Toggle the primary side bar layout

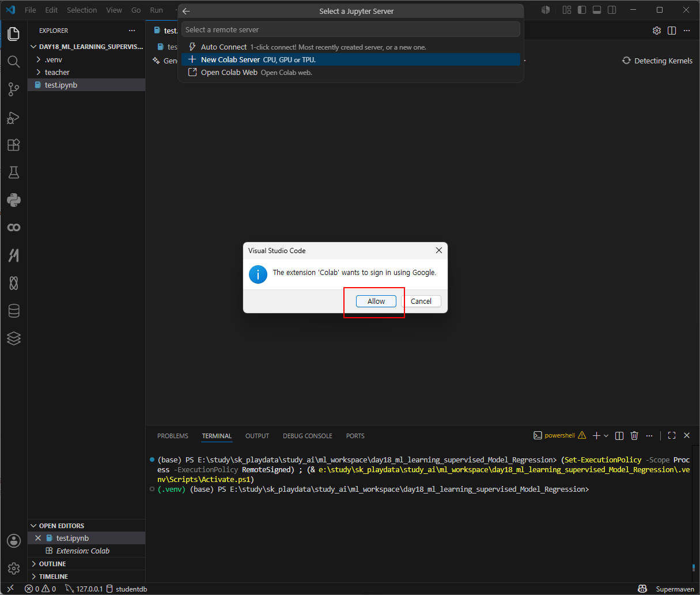pyautogui.click(x=582, y=10)
